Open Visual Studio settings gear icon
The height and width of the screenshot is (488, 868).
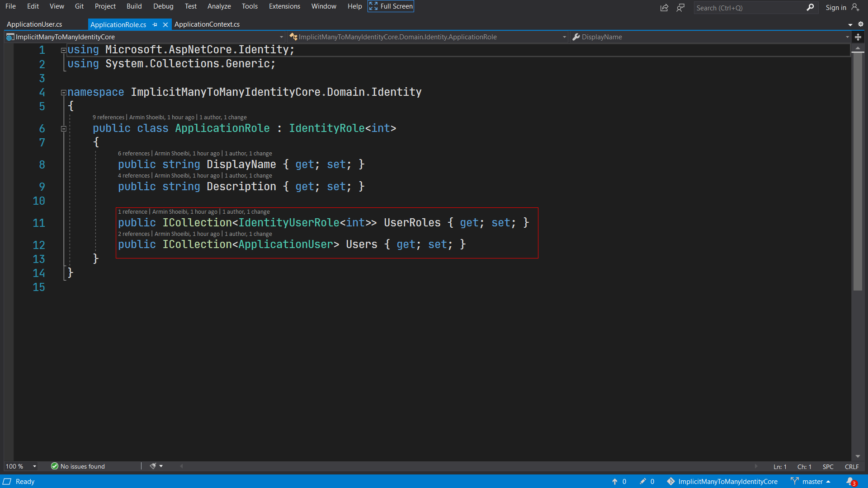pos(861,24)
